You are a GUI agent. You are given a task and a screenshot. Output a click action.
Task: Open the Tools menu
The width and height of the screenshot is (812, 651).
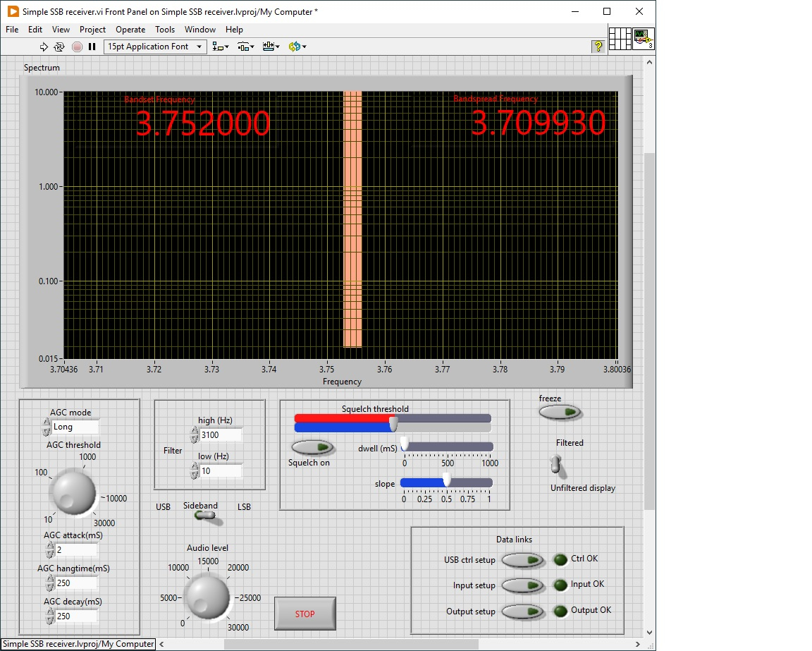(165, 30)
